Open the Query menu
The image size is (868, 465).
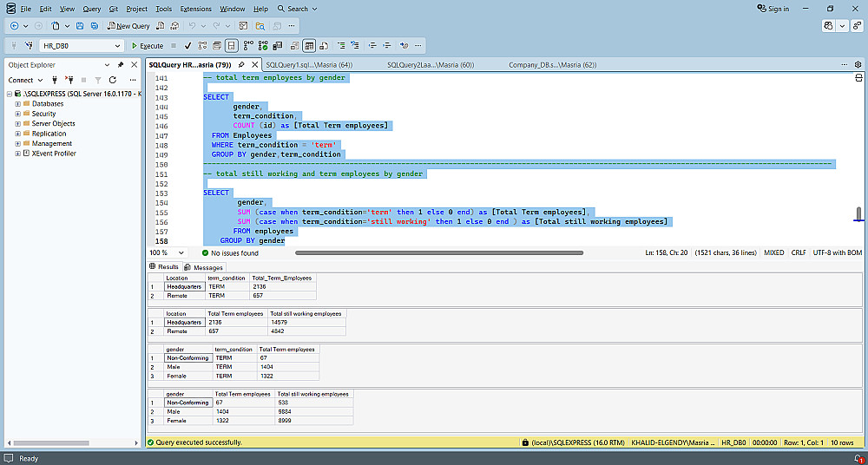click(x=91, y=9)
